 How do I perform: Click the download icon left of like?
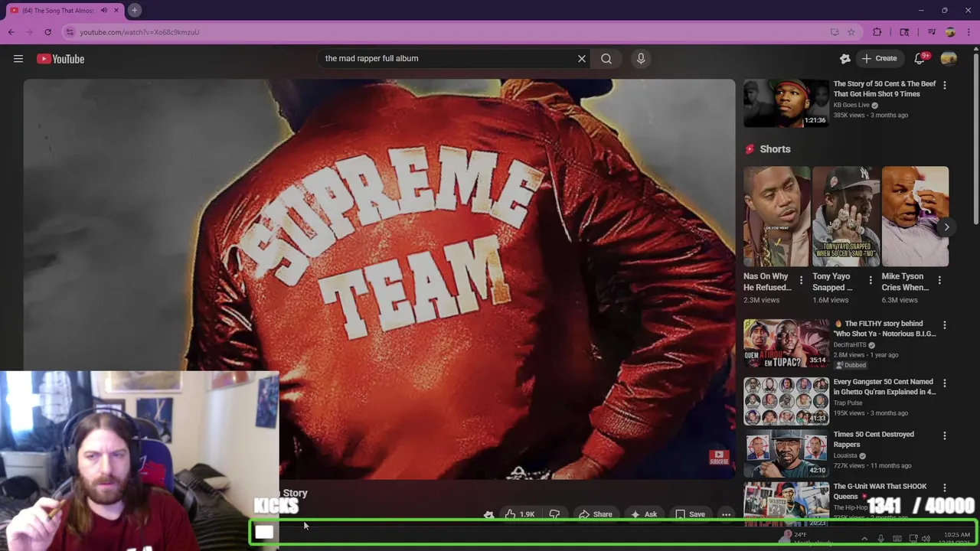coord(488,514)
